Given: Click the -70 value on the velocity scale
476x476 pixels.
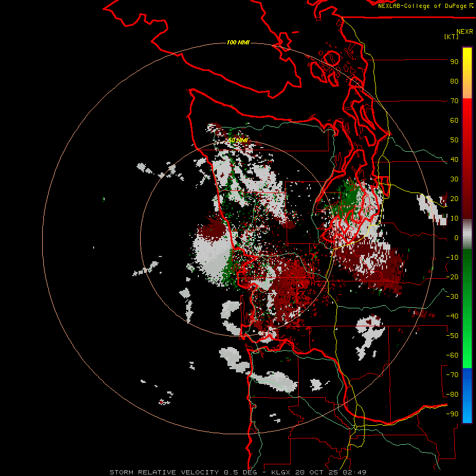Looking at the screenshot, I should 452,375.
